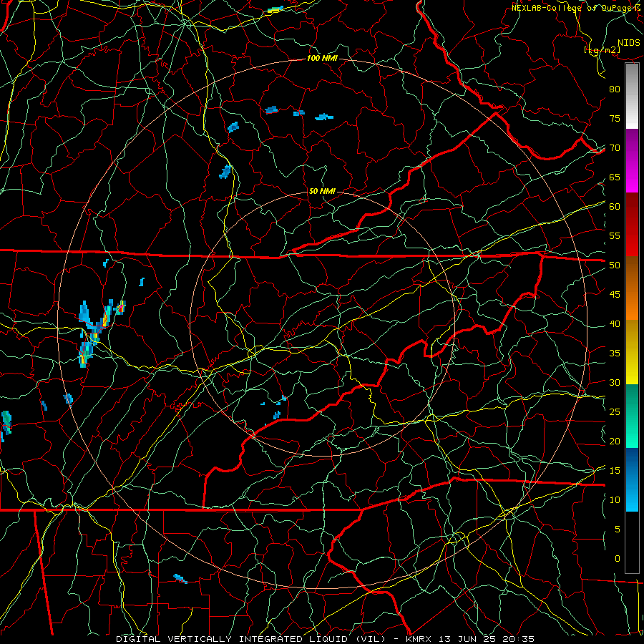Click the NEXLAB-College of DuPage credit text

[x=577, y=8]
